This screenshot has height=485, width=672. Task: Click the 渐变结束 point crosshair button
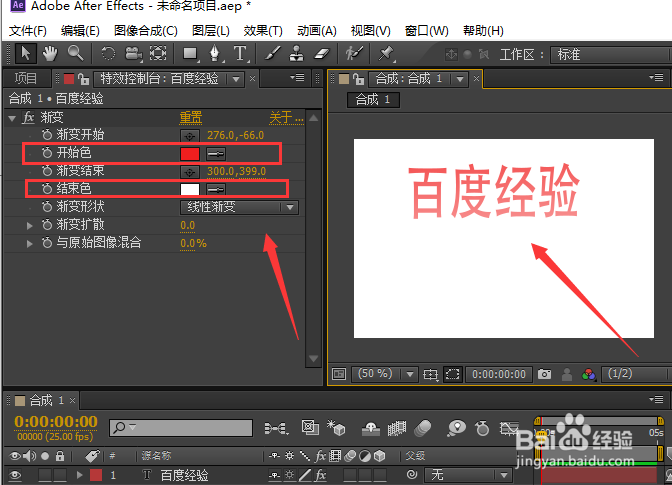pos(189,172)
